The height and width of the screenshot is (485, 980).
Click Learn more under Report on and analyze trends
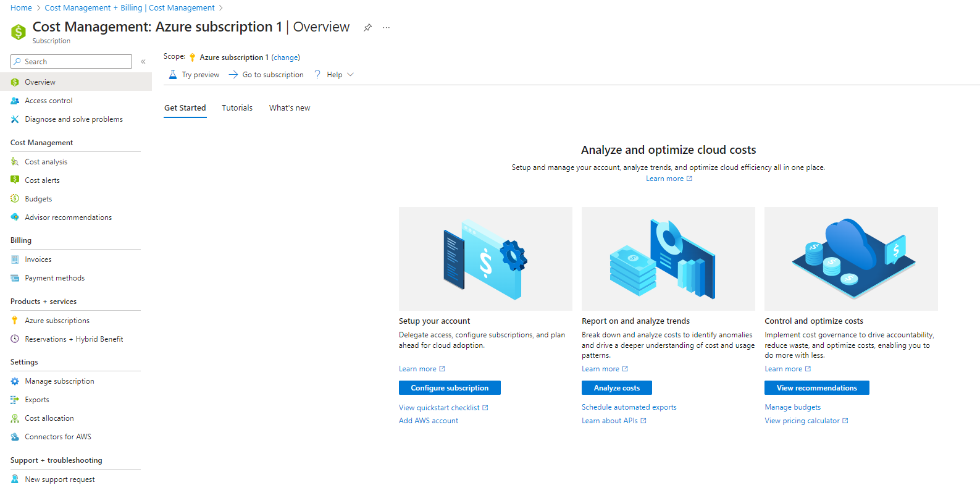click(x=605, y=369)
